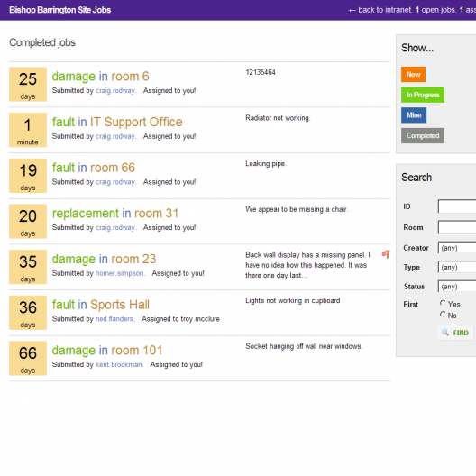This screenshot has width=476, height=476.
Task: Open 'damage in room 23' job
Action: pos(104,259)
